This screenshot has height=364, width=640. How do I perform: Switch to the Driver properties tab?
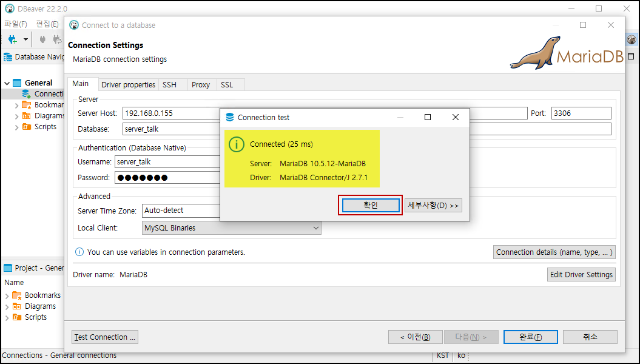(x=128, y=84)
